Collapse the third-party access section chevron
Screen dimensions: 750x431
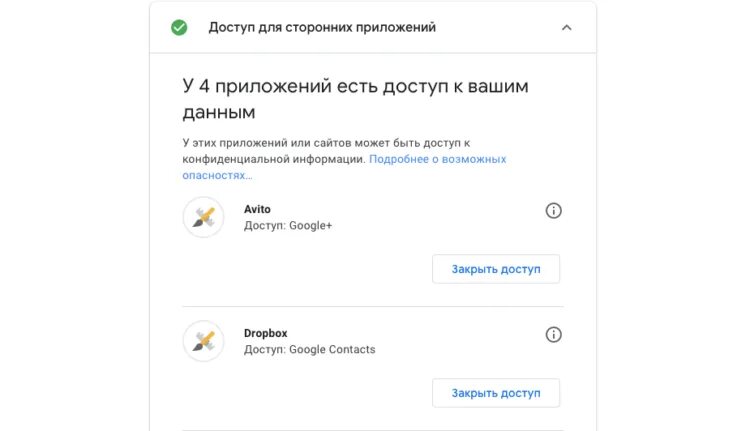tap(566, 28)
